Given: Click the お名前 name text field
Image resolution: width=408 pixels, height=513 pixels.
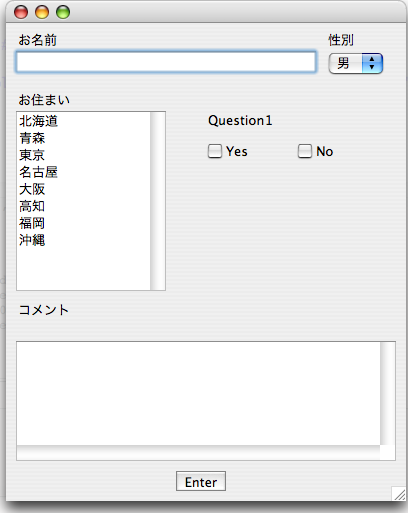Looking at the screenshot, I should 166,62.
